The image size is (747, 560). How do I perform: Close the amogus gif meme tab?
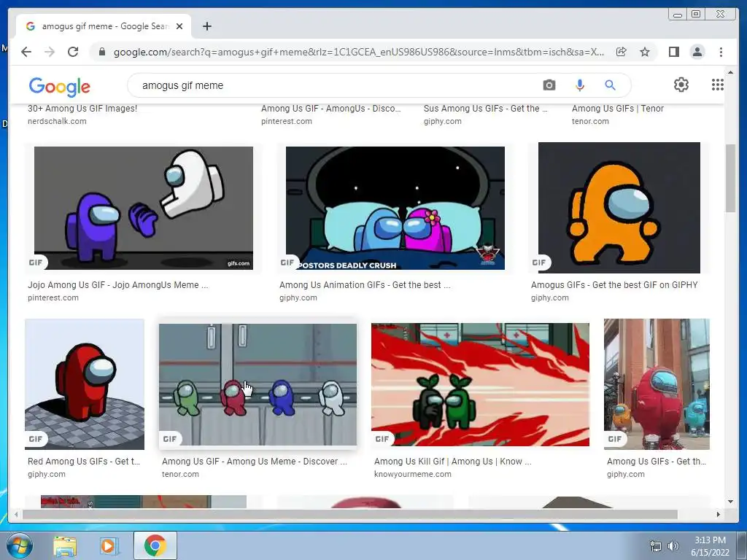[x=179, y=26]
